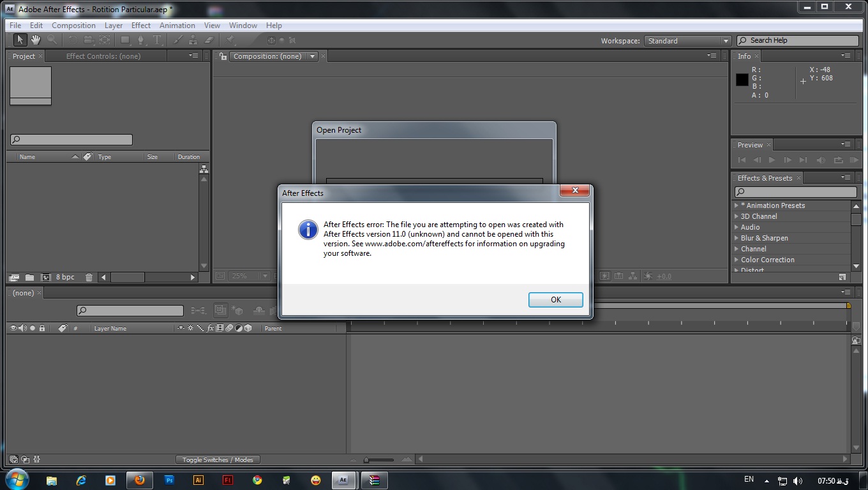The image size is (868, 490).
Task: Click the Composition Mini-Flowchart icon in timeline
Action: tap(199, 311)
